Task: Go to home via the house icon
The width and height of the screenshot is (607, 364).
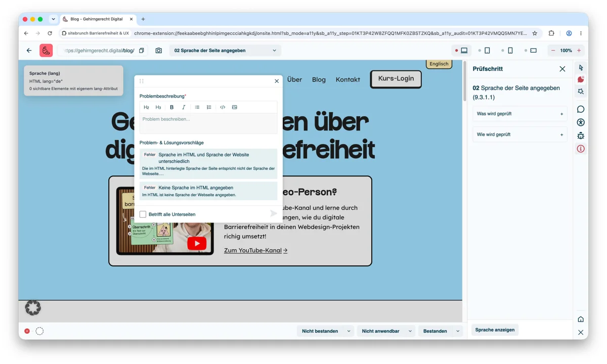Action: click(581, 319)
